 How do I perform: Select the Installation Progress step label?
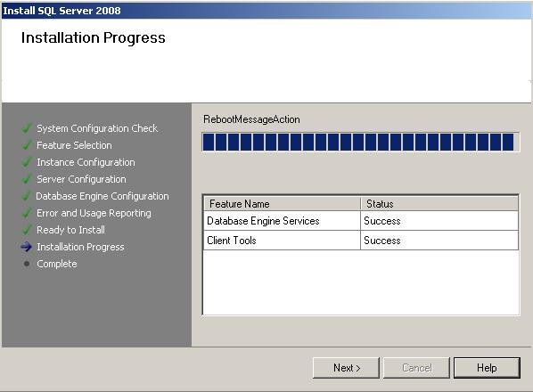[x=80, y=247]
